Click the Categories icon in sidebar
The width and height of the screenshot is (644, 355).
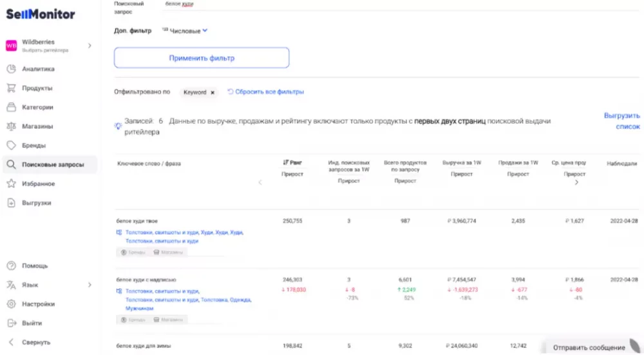(11, 107)
